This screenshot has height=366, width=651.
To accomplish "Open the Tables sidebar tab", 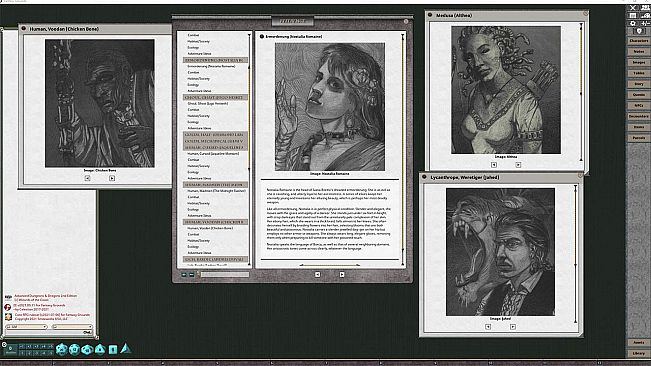I will click(639, 73).
